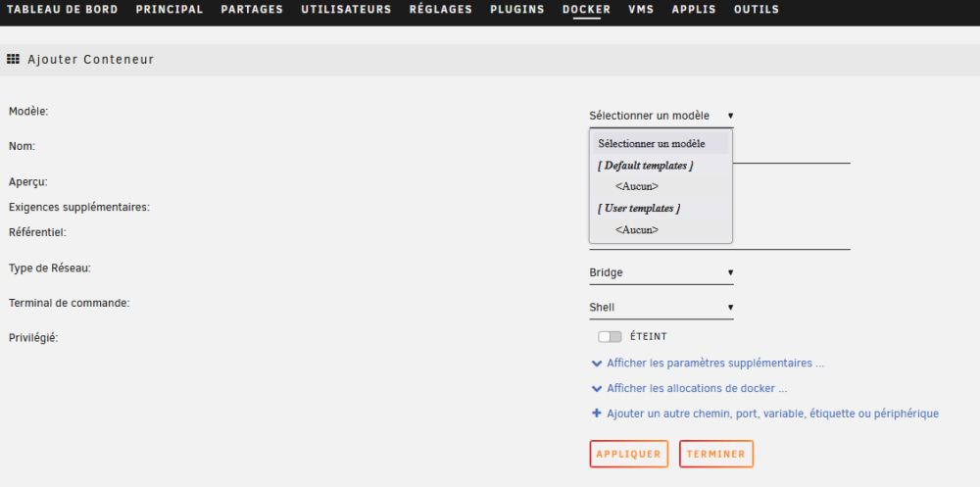
Task: Choose Sélectionner un modèle option in list
Action: [x=661, y=143]
